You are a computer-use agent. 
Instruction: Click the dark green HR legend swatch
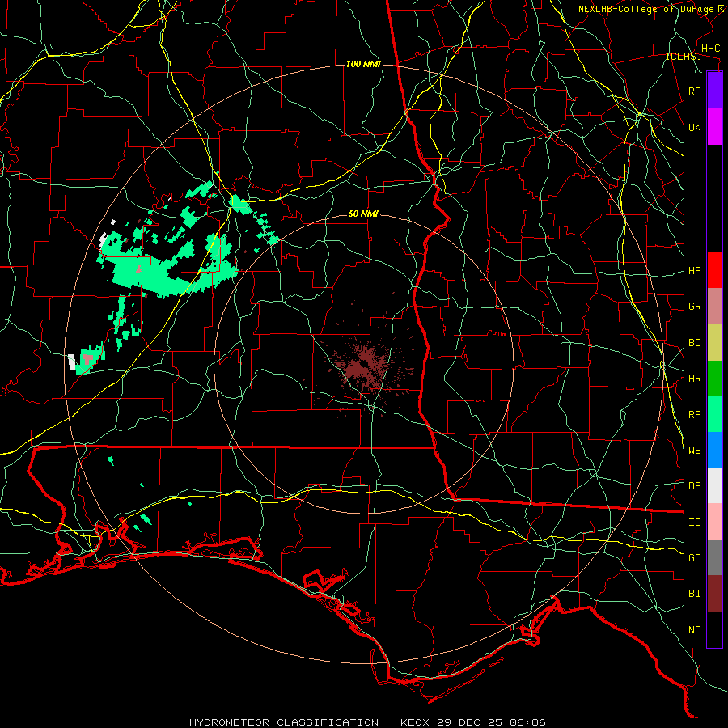[714, 379]
